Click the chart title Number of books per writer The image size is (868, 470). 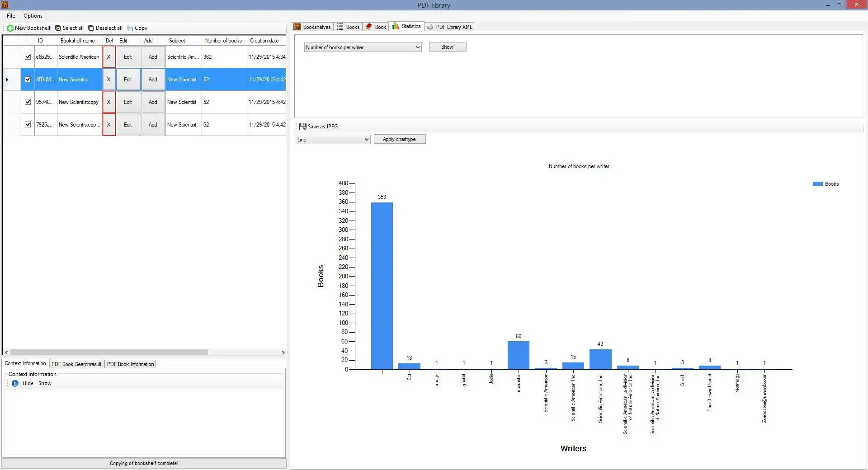[579, 166]
